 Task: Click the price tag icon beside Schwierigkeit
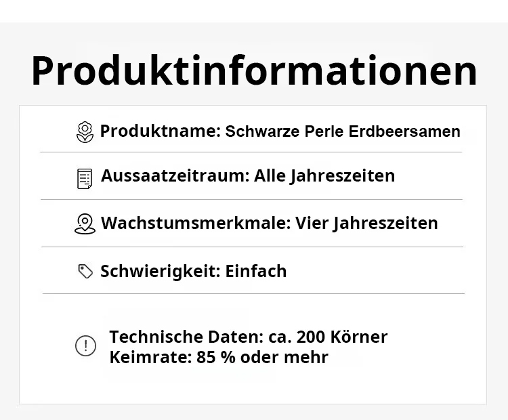point(85,272)
